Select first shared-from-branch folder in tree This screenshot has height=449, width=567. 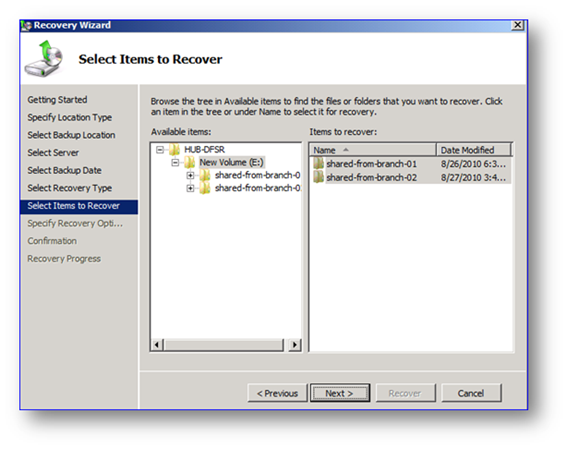pyautogui.click(x=257, y=175)
